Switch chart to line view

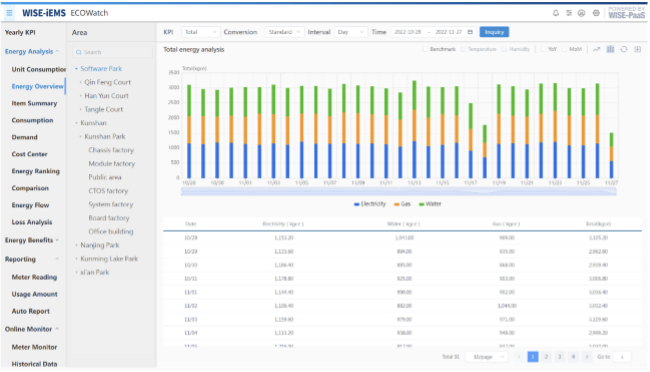click(x=597, y=49)
